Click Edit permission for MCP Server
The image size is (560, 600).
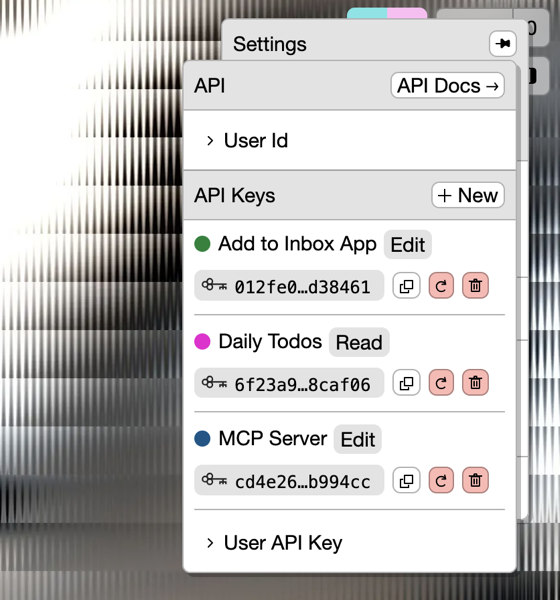pos(358,439)
